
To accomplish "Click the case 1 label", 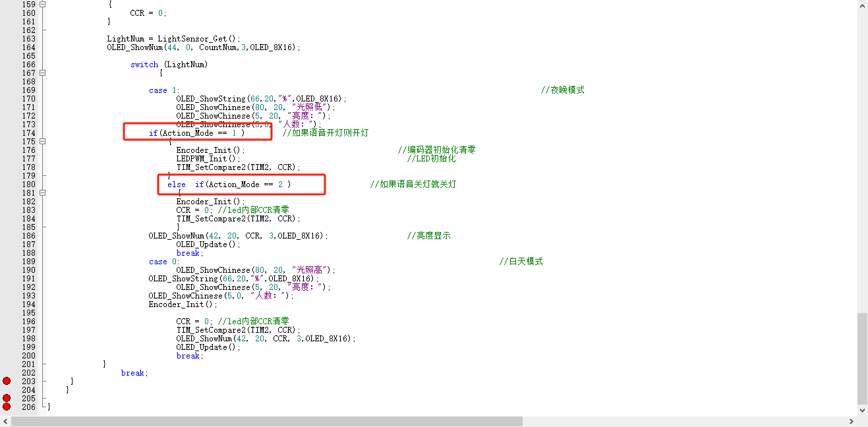I will point(160,90).
